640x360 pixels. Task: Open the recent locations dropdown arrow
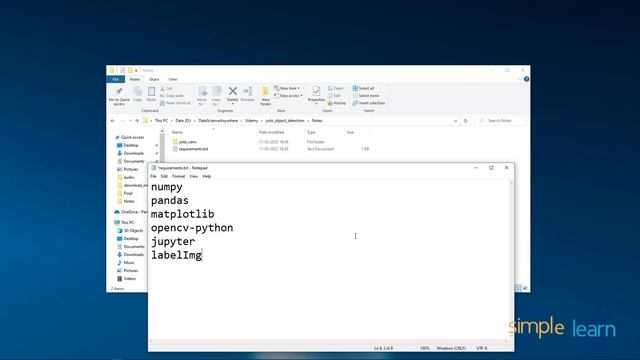click(x=130, y=121)
